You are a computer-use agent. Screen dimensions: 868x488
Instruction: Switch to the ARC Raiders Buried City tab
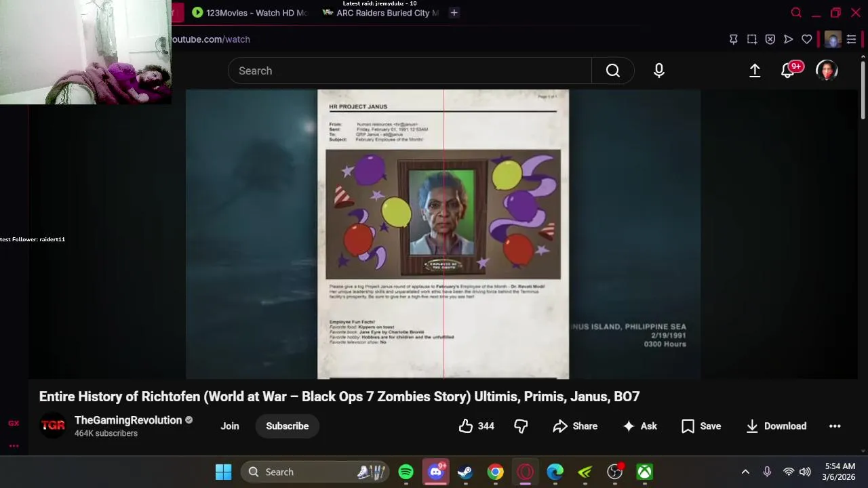pyautogui.click(x=381, y=12)
